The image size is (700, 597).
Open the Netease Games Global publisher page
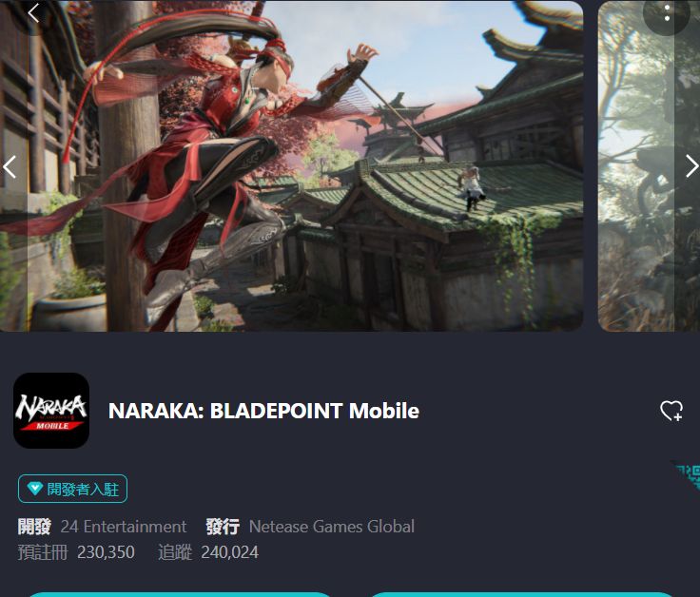tap(332, 527)
